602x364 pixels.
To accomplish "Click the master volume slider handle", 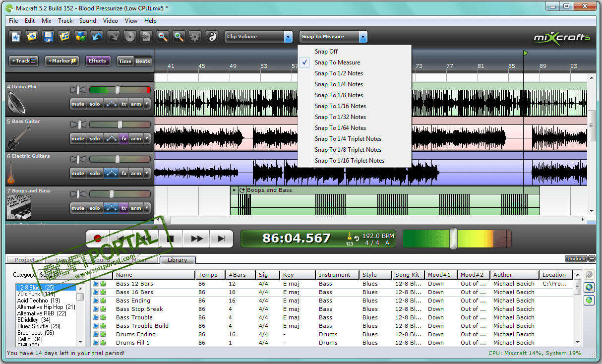I will point(453,239).
